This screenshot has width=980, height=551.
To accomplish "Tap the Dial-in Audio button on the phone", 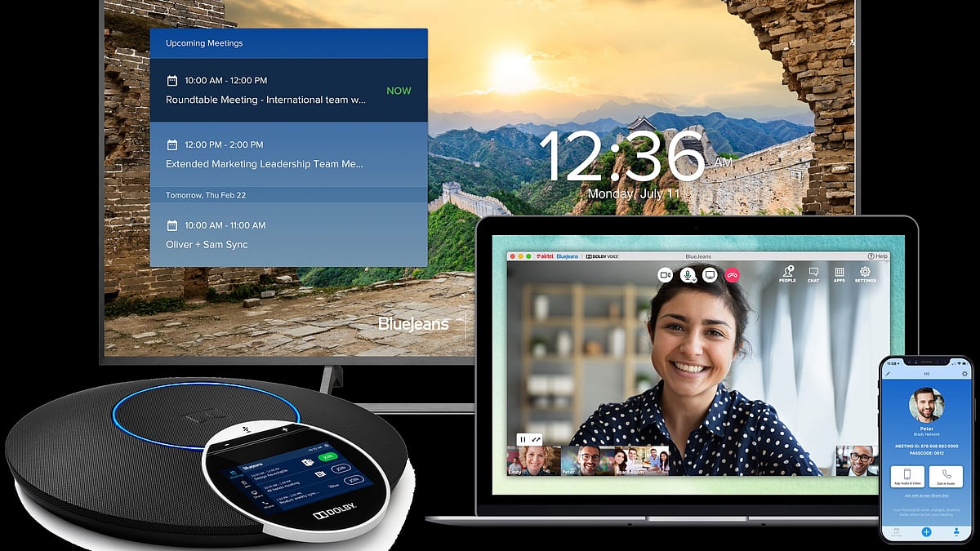I will tap(946, 476).
